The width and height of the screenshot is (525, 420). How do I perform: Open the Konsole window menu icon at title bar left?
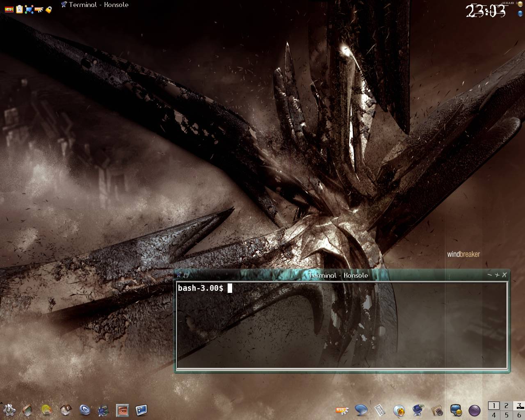[x=179, y=275]
